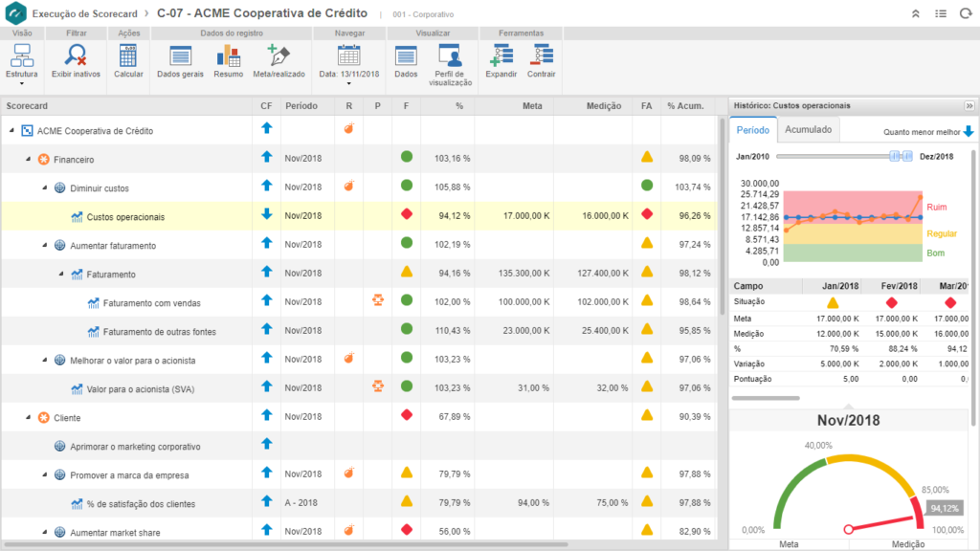Screen dimensions: 980x551
Task: Open Dados gerais from the toolbar
Action: (180, 61)
